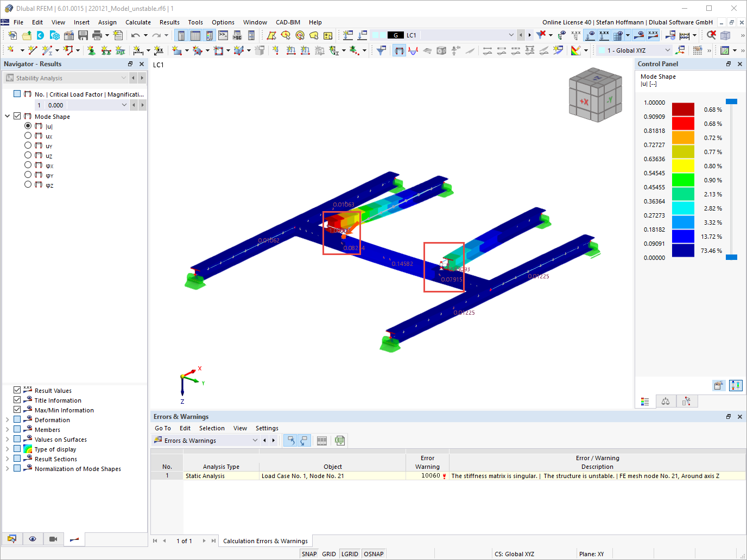The height and width of the screenshot is (560, 747).
Task: Open balance-scale factors tab in Control Panel
Action: click(666, 402)
